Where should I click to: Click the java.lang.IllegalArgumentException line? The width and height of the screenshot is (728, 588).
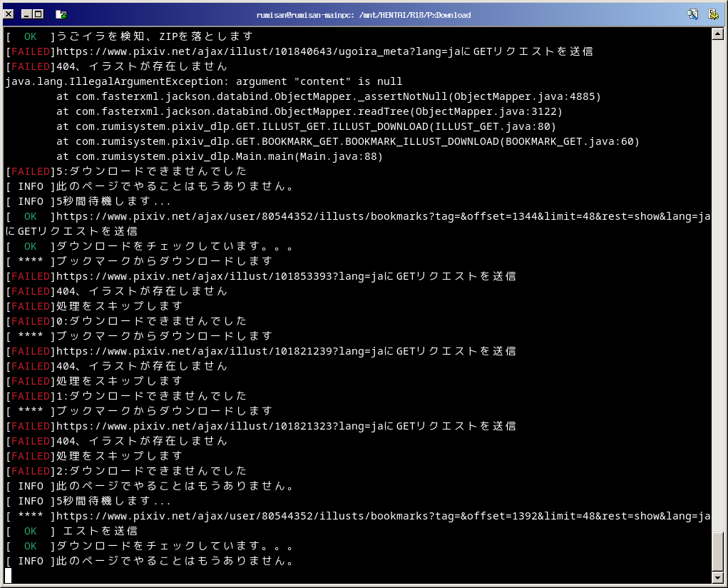[204, 81]
